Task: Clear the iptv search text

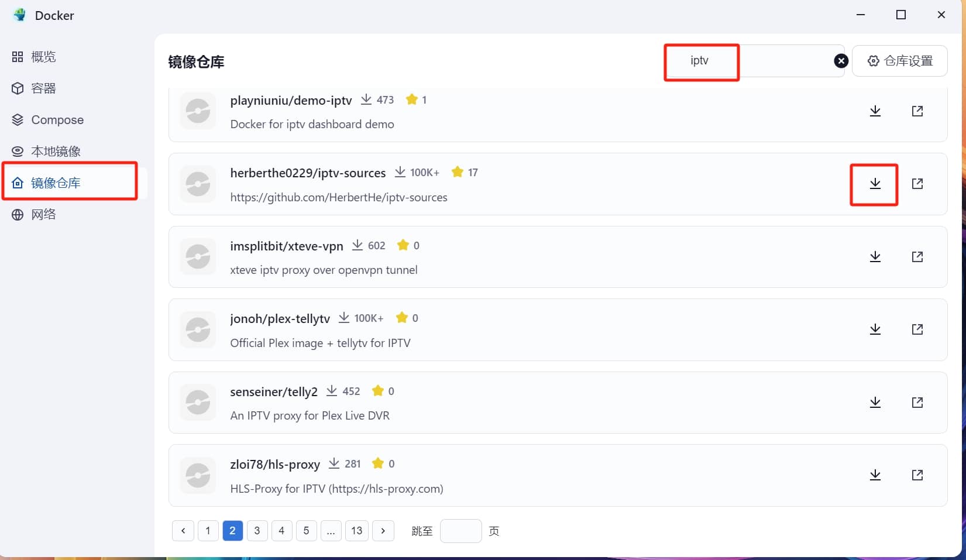Action: coord(841,61)
